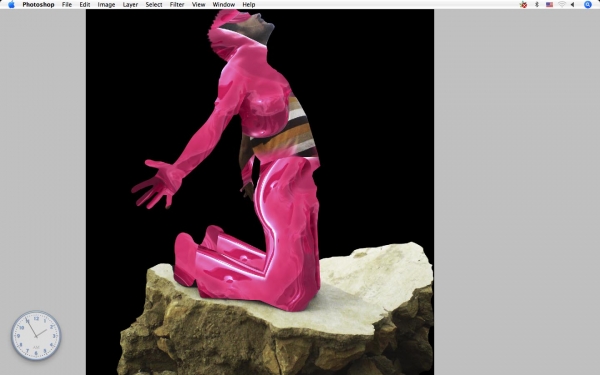Image resolution: width=600 pixels, height=375 pixels.
Task: Click the Wi-Fi status icon
Action: tap(562, 5)
